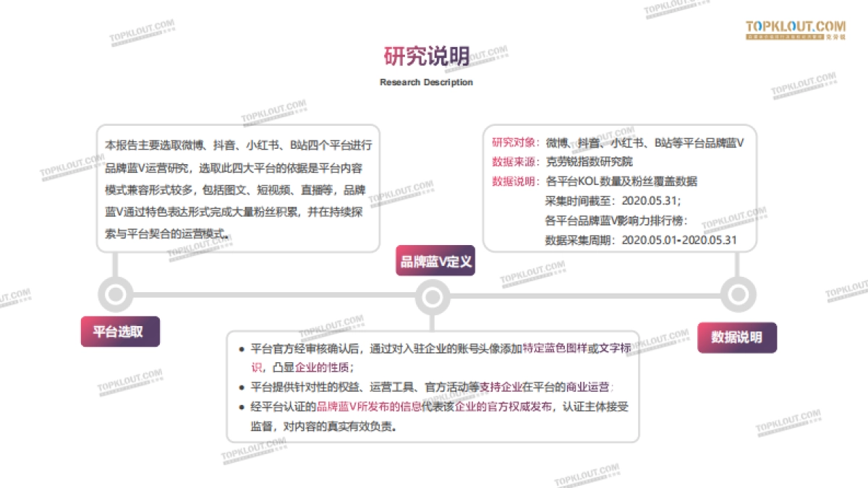868x488 pixels.
Task: Toggle the 数据说明 label ribbon
Action: click(737, 337)
